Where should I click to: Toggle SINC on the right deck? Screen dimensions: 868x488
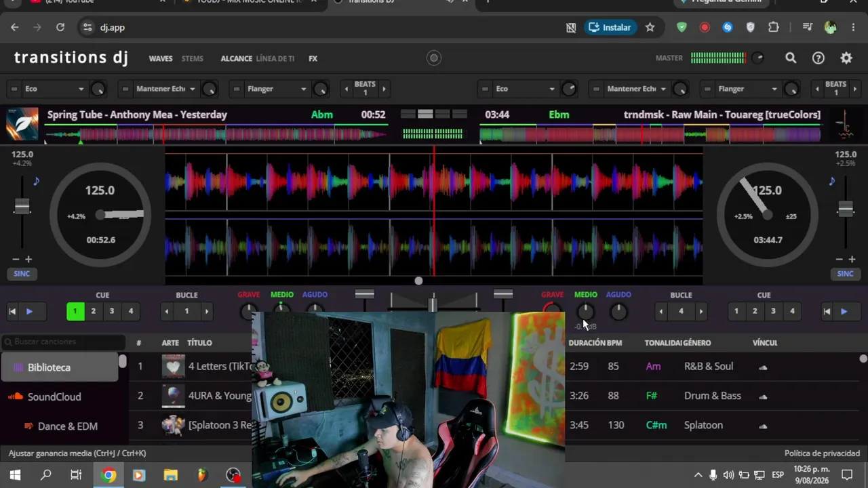(845, 274)
